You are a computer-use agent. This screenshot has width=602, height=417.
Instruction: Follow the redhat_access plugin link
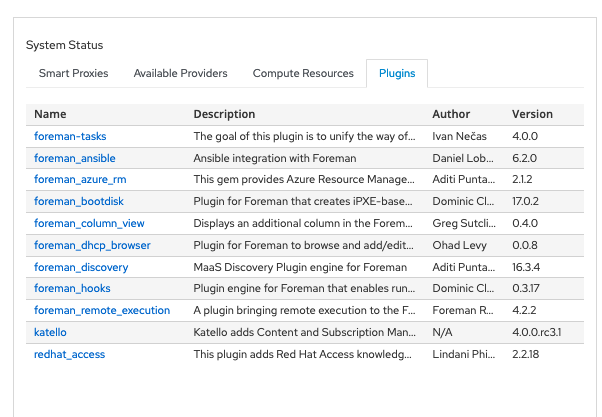(x=69, y=354)
